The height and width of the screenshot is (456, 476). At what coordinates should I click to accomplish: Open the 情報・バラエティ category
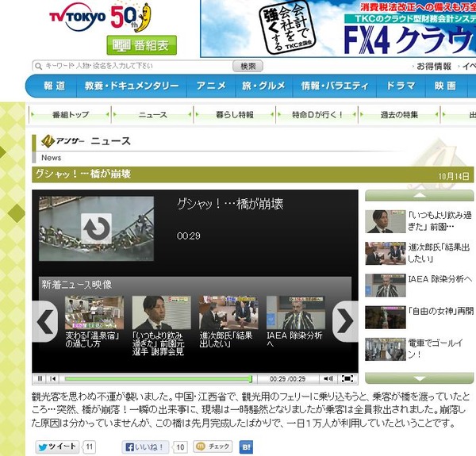click(334, 86)
